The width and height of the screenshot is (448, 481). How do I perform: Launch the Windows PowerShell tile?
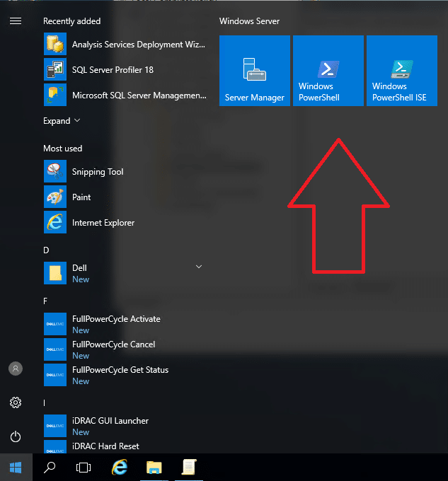(x=328, y=71)
